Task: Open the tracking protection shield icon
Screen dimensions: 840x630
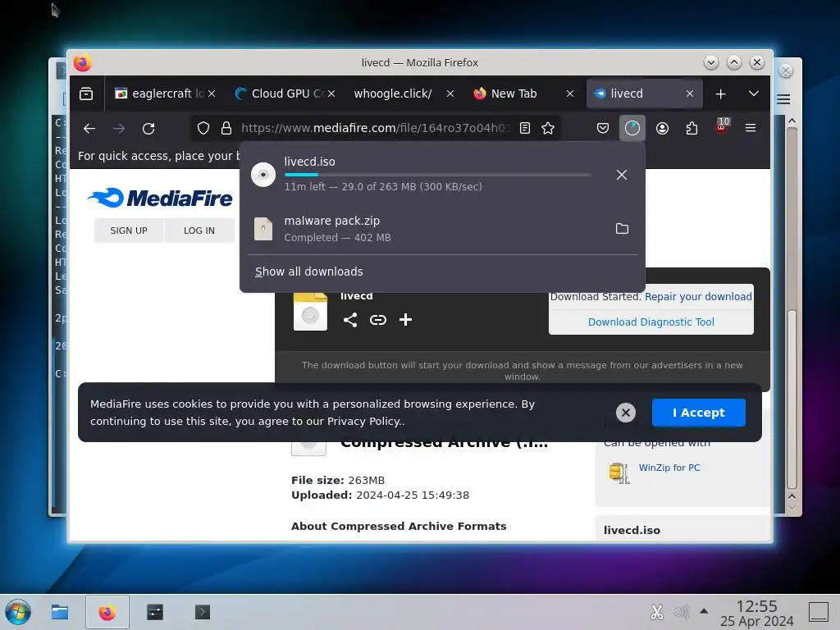Action: pos(203,128)
